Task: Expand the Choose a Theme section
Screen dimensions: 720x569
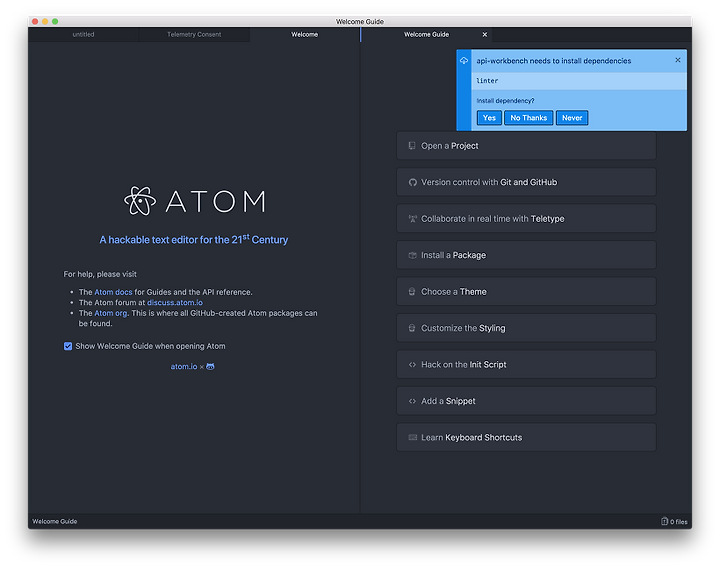Action: coord(526,292)
